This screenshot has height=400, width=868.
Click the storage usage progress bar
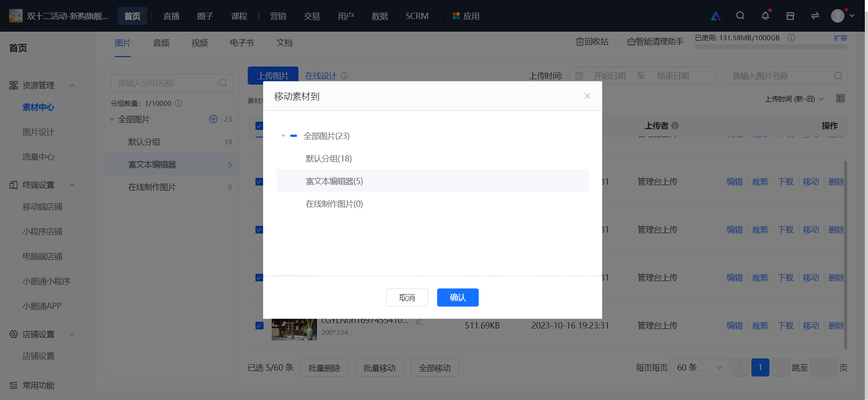pyautogui.click(x=771, y=47)
